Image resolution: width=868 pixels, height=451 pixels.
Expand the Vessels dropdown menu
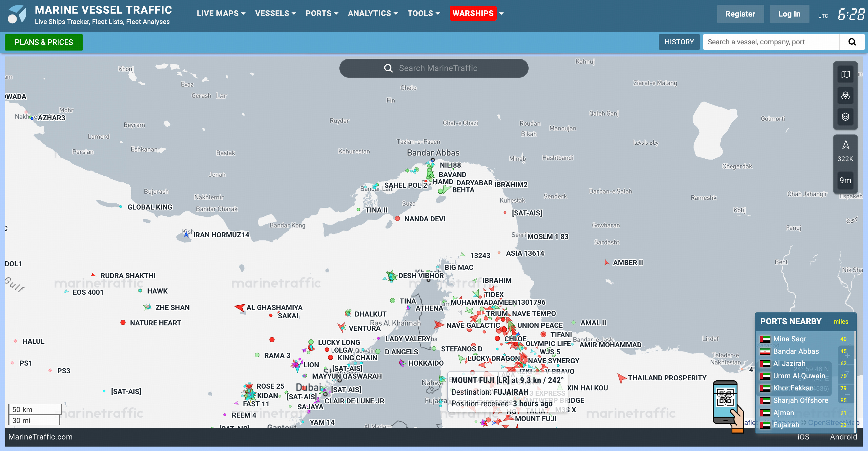tap(275, 14)
